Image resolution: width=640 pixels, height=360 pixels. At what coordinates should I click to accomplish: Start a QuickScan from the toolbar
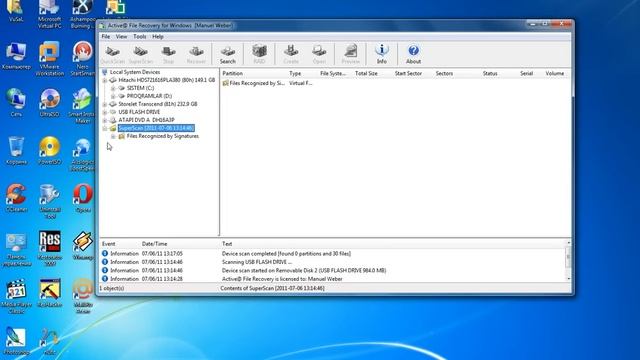112,54
